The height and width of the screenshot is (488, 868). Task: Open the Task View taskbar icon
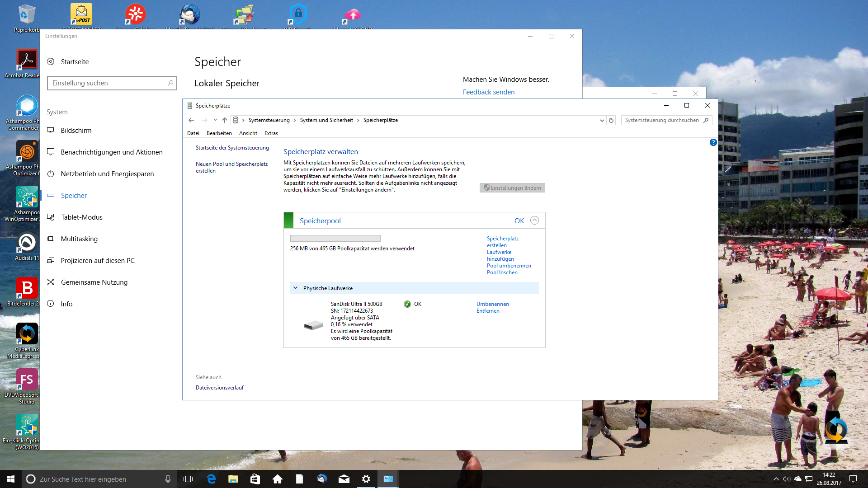[x=188, y=479]
